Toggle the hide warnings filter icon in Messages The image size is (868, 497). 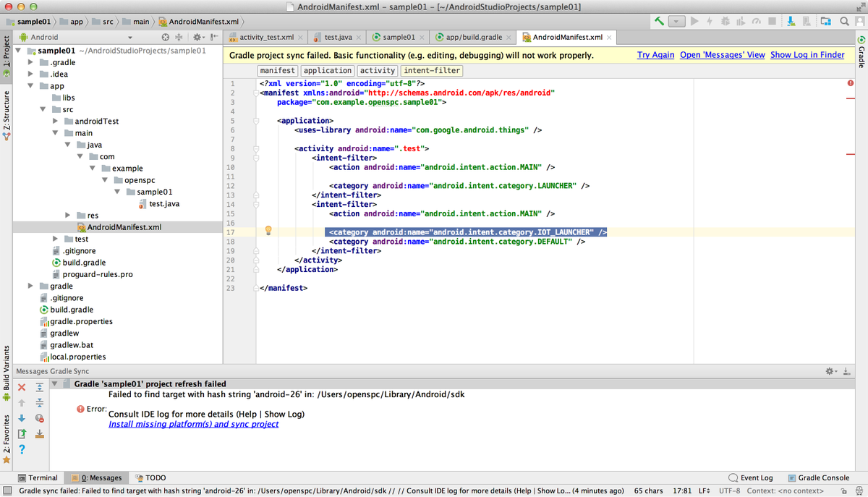click(x=40, y=418)
